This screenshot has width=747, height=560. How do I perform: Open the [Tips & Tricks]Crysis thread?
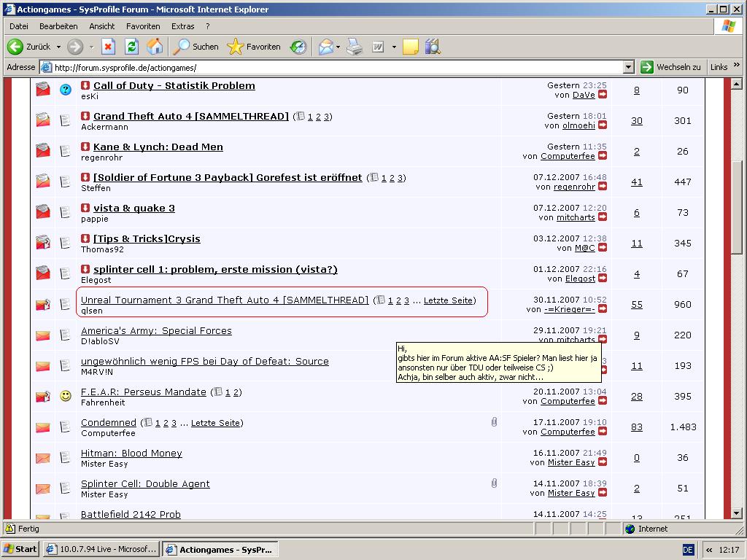tap(147, 238)
